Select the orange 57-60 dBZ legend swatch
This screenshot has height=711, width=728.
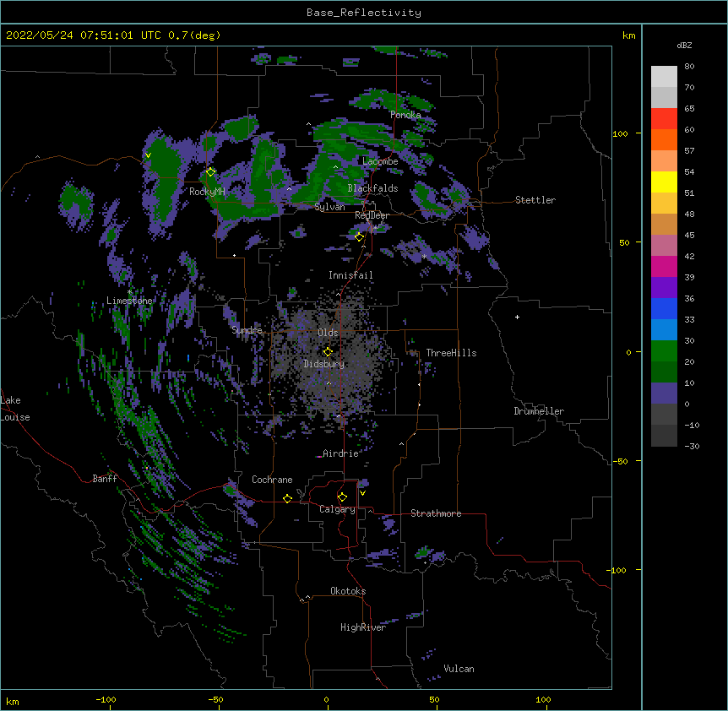(x=664, y=139)
